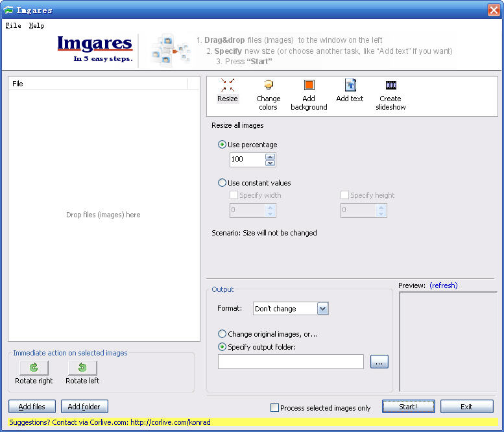Open the File menu

coord(13,26)
